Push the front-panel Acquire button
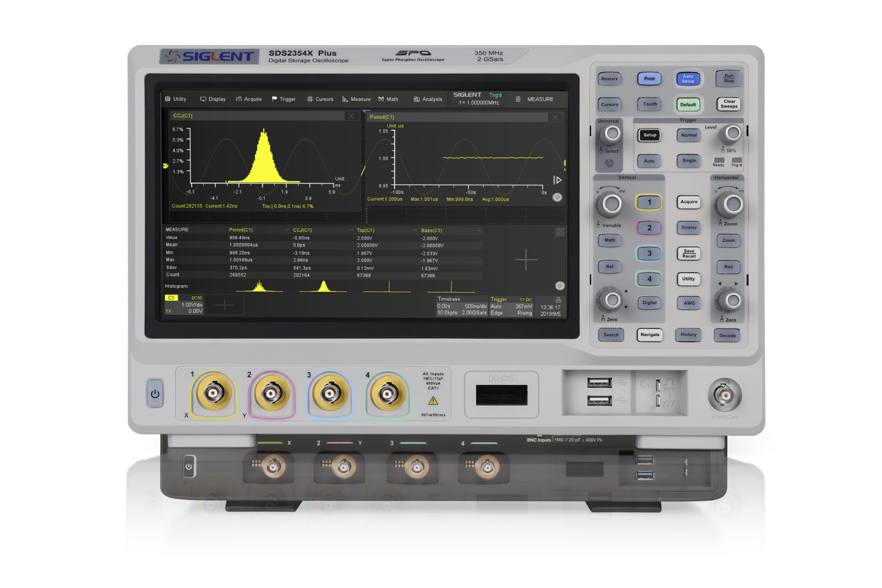882x588 pixels. pyautogui.click(x=689, y=202)
